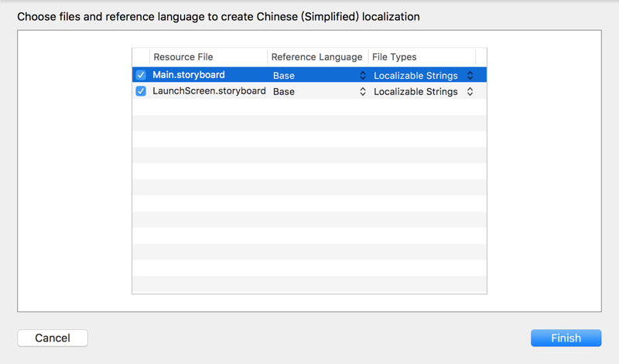
Task: Click the checkbox column header cell
Action: tap(141, 57)
